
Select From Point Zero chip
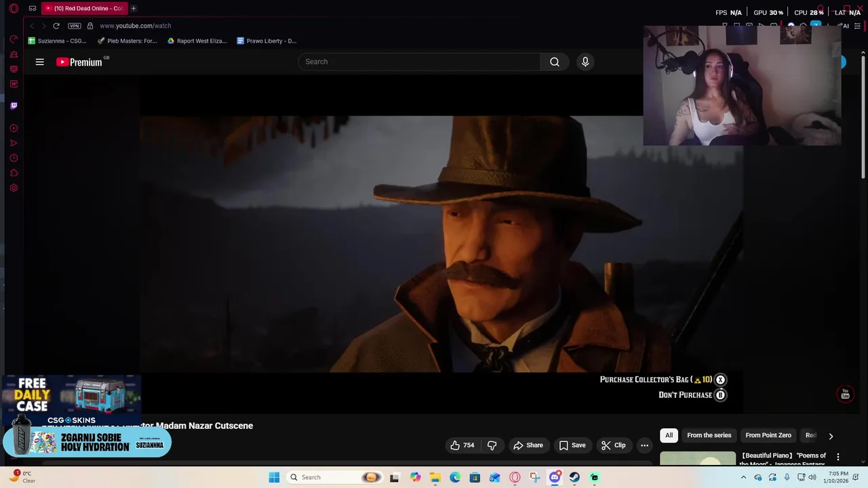[768, 435]
